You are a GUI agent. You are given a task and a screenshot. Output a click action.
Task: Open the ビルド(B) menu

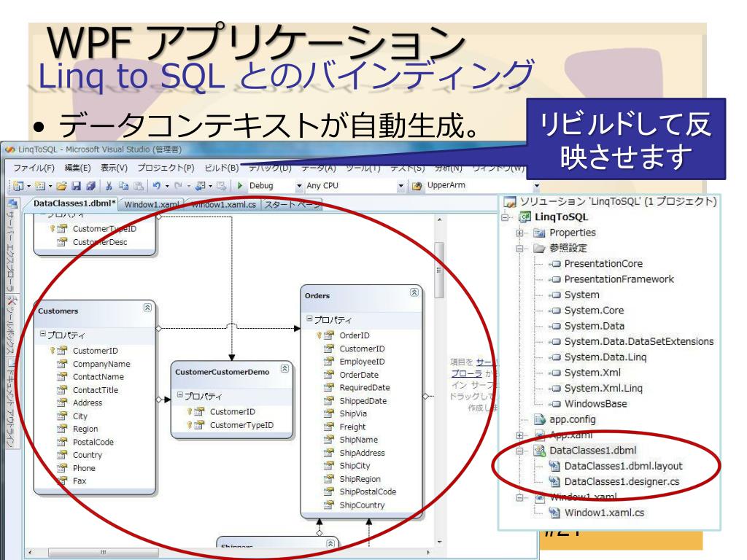click(222, 168)
